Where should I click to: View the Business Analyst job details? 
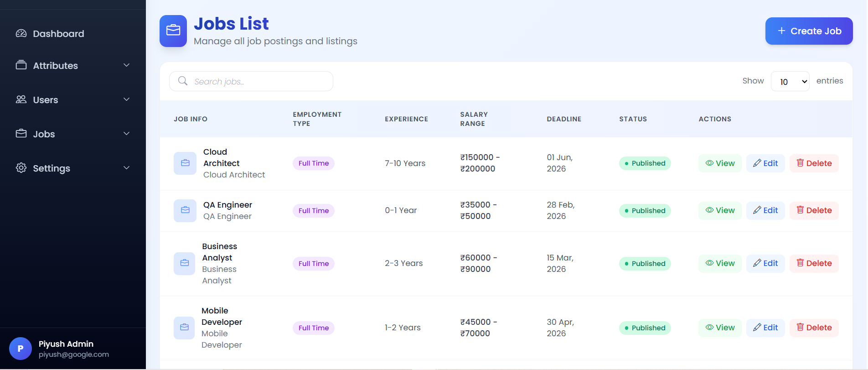720,263
